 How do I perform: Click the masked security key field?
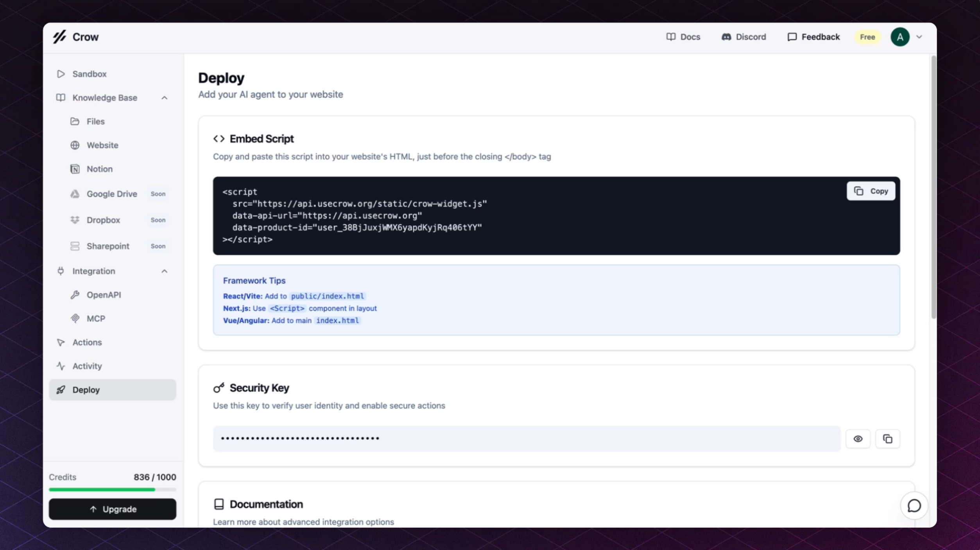tap(526, 439)
